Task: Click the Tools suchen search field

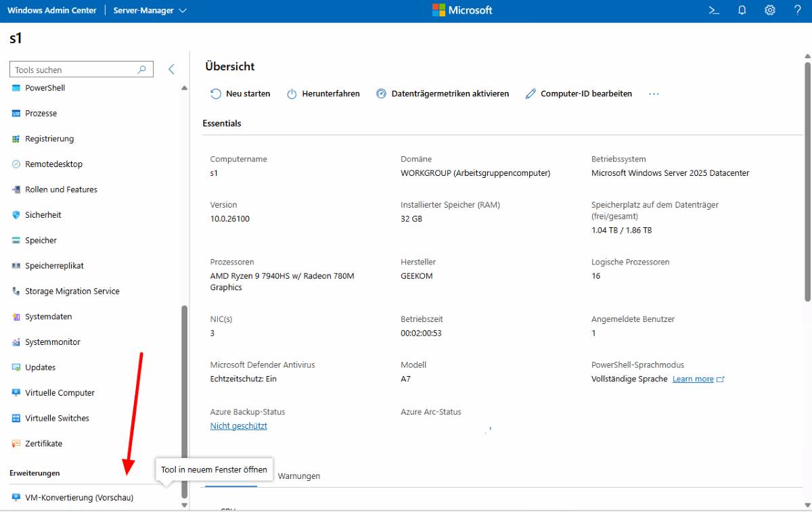Action: coord(74,70)
